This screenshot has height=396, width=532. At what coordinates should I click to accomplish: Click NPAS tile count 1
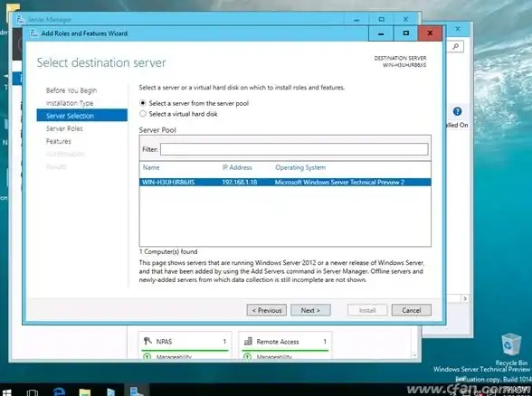(x=224, y=342)
